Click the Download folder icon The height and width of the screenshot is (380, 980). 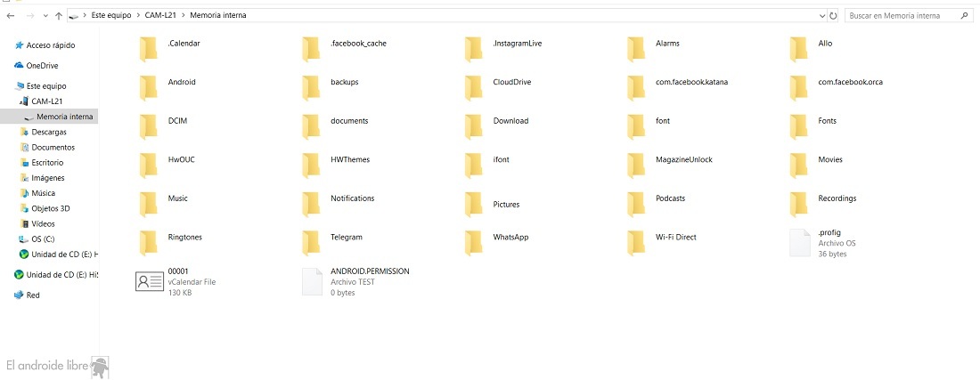pos(474,126)
